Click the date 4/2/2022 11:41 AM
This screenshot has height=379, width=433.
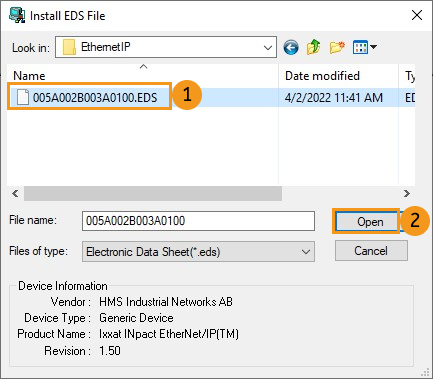pos(334,98)
